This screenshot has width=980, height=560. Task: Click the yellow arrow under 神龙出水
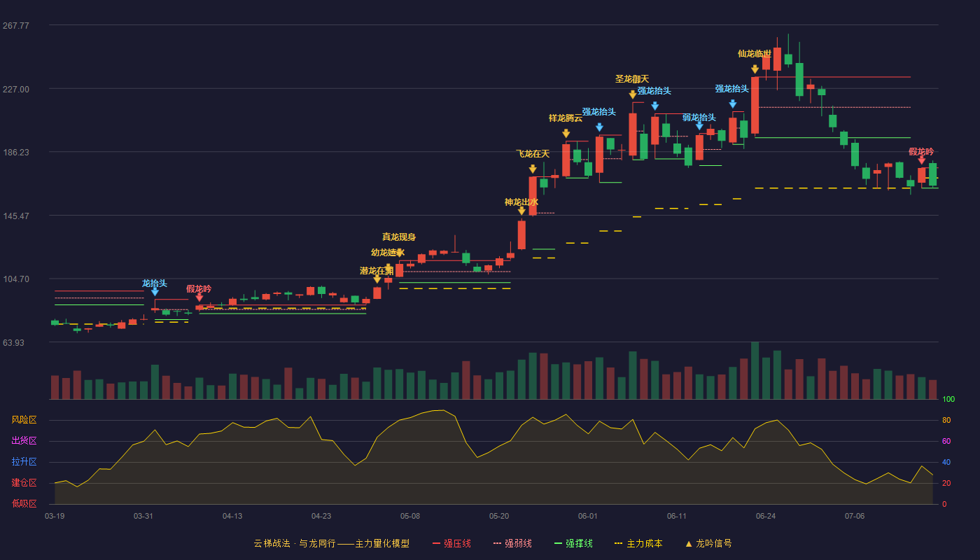[521, 211]
